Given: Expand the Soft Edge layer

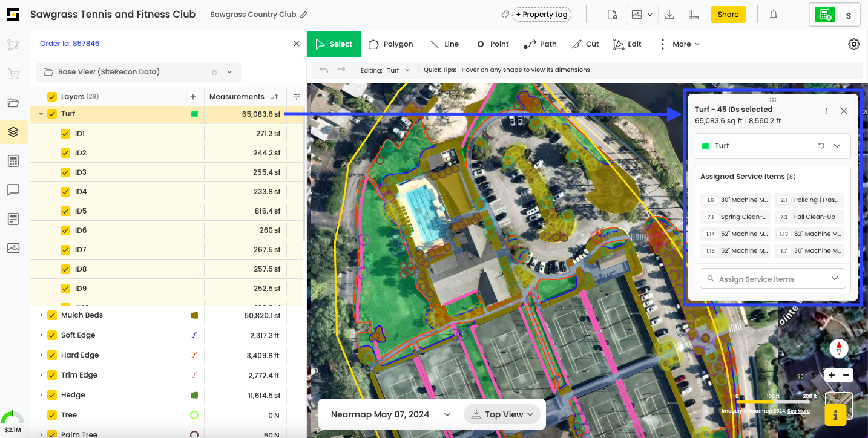Looking at the screenshot, I should click(41, 335).
